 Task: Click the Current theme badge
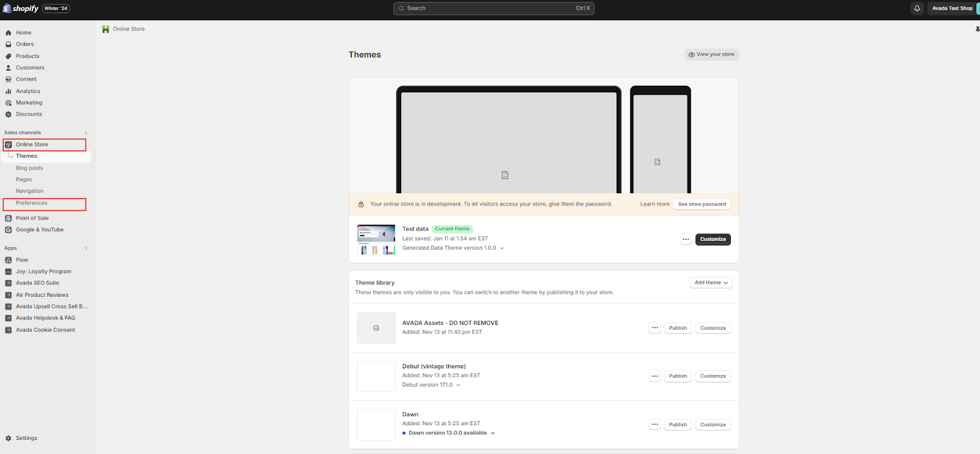click(452, 229)
